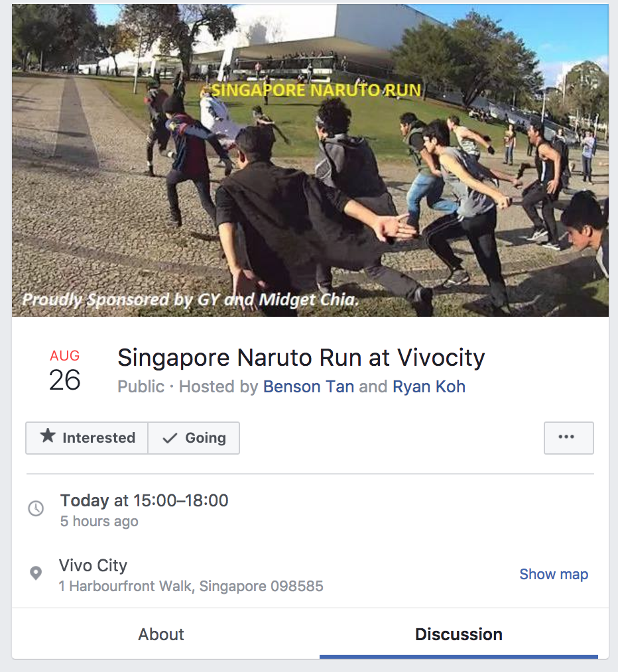The image size is (618, 672).
Task: Open the three-dot more options menu
Action: click(x=569, y=437)
